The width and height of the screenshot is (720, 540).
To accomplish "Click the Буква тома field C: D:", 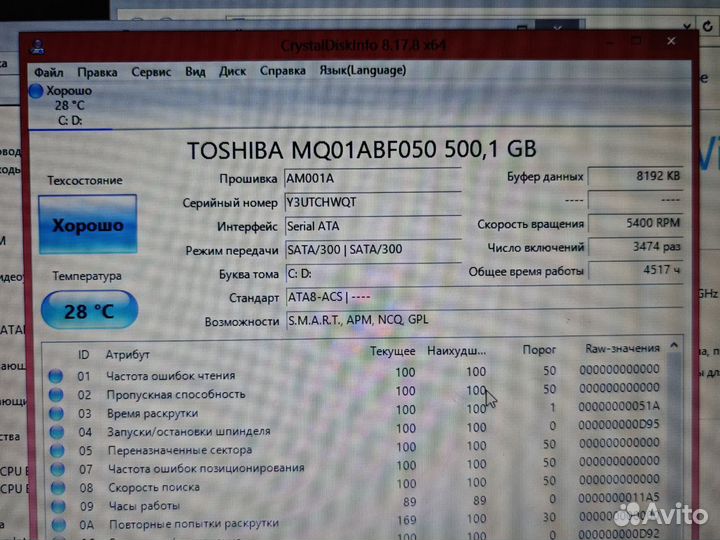I will click(373, 274).
